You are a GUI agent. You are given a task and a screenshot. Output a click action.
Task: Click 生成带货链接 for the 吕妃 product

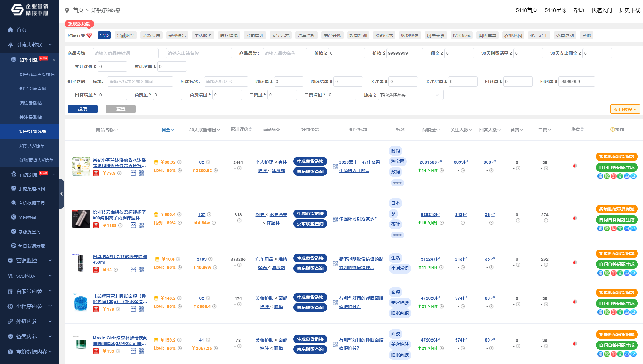click(x=310, y=161)
